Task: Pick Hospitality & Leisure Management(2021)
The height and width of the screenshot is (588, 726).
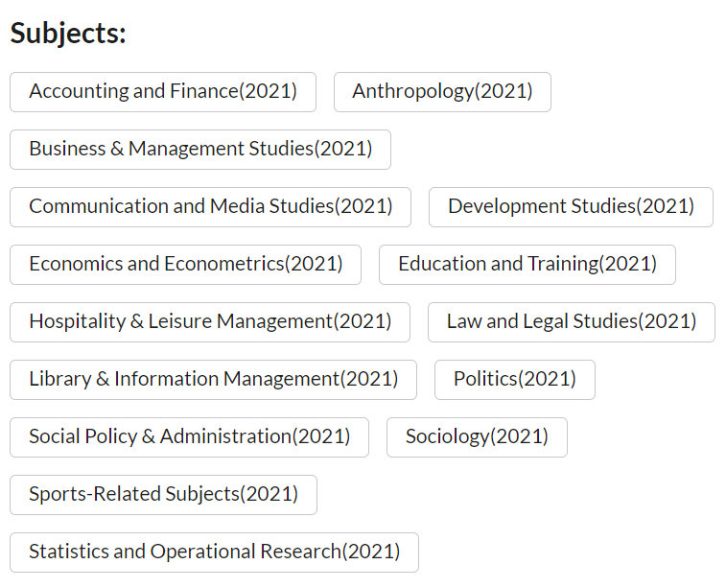Action: click(210, 322)
